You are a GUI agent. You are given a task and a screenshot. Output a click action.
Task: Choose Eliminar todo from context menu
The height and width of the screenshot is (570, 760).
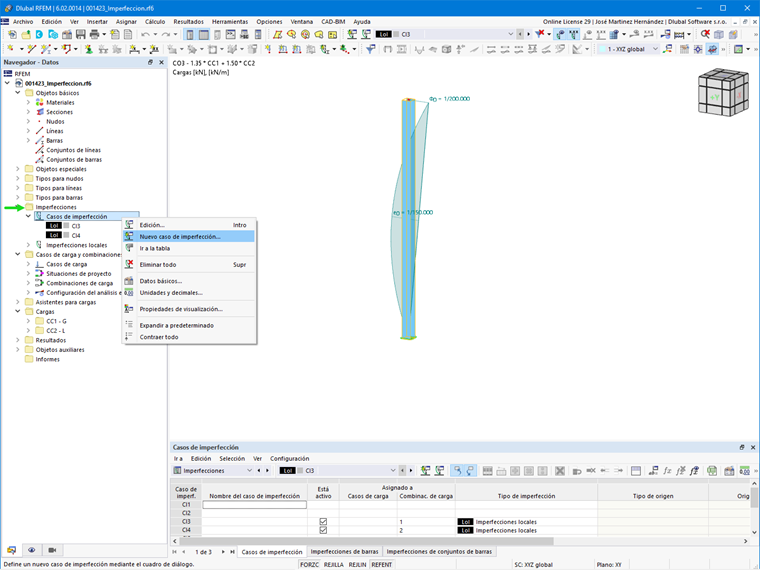tap(189, 265)
